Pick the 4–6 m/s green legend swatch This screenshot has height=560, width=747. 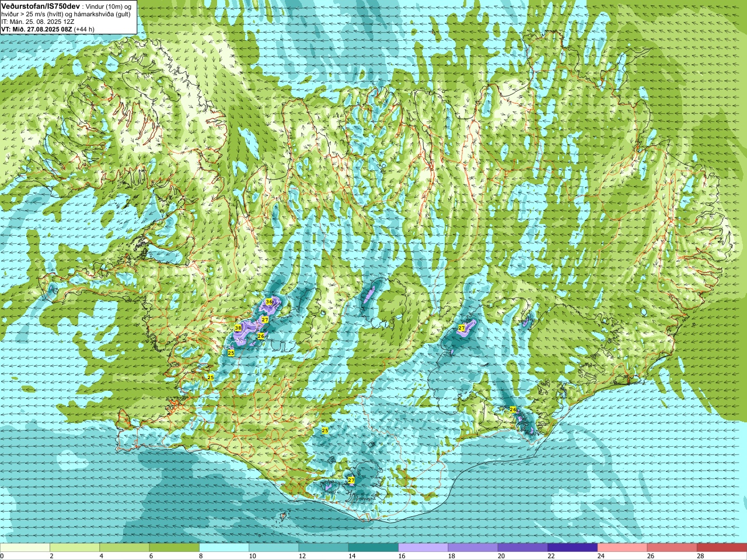(124, 548)
